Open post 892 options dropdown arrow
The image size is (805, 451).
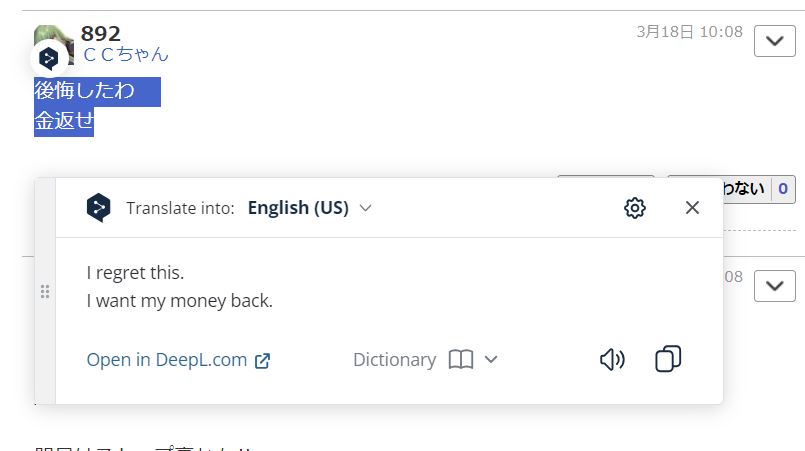[775, 41]
